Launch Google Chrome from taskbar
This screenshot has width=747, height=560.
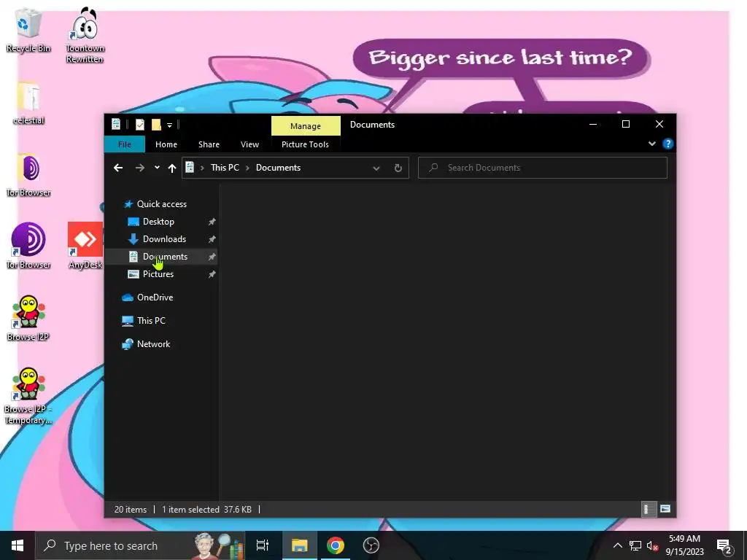[336, 545]
